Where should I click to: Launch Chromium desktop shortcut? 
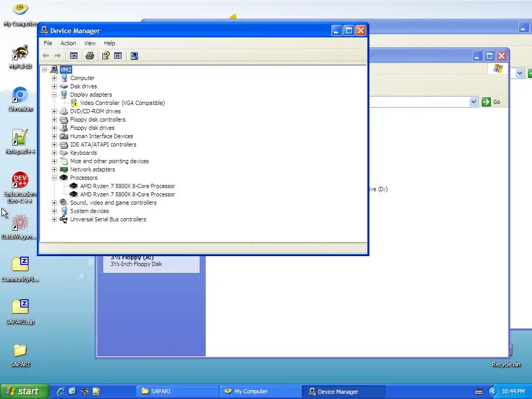[20, 99]
